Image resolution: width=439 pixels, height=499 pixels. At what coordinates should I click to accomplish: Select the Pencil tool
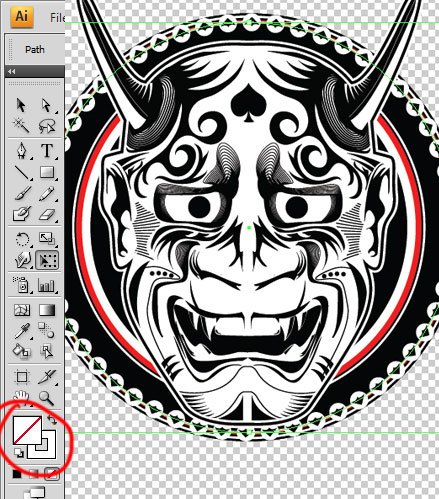[46, 193]
